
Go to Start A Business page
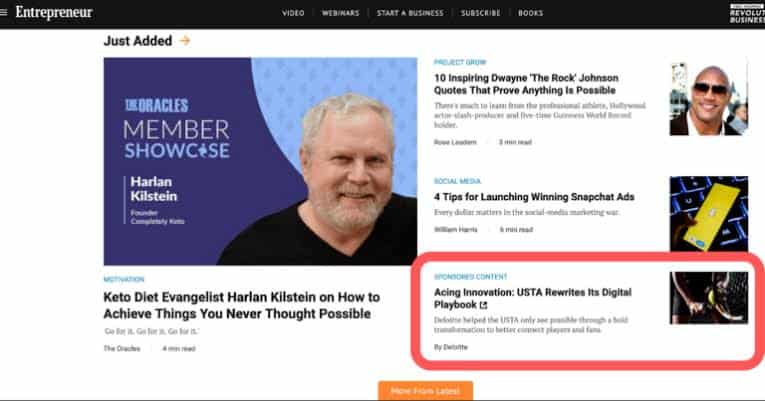[410, 13]
